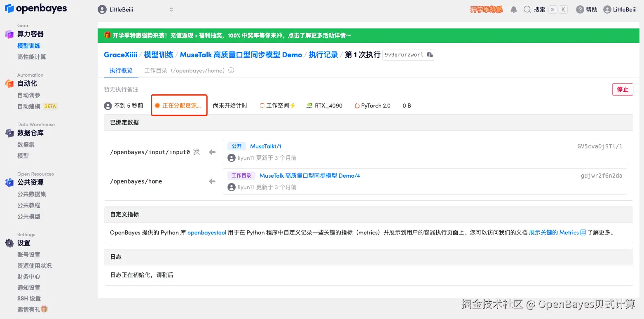Open 模型训练 in the sidebar
This screenshot has width=644, height=319.
click(29, 46)
